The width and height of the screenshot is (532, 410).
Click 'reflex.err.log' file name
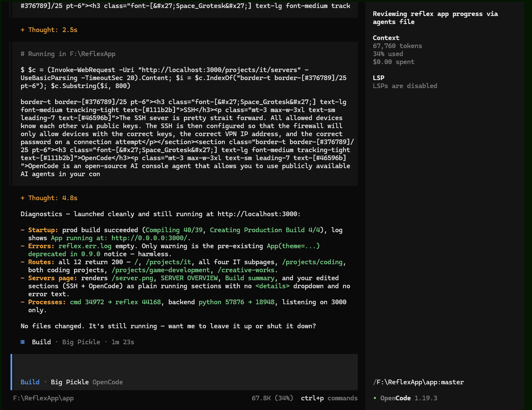point(85,246)
